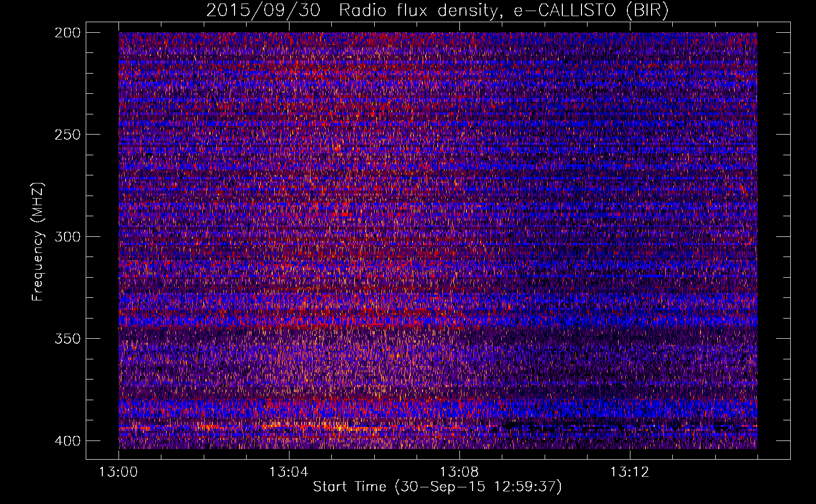This screenshot has height=504, width=816.
Task: Select the 350 frequency tick label
Action: pos(67,339)
